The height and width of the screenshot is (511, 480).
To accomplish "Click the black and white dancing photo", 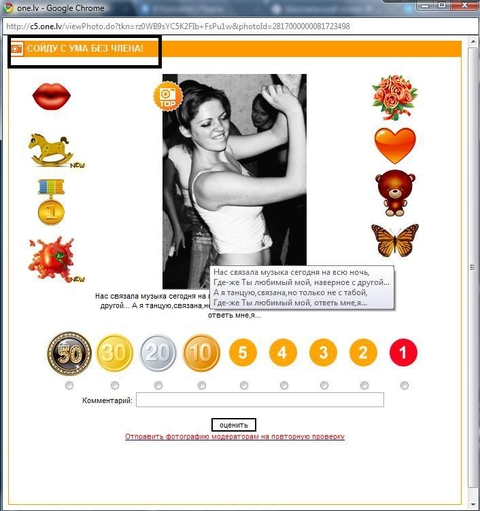I will 234,181.
